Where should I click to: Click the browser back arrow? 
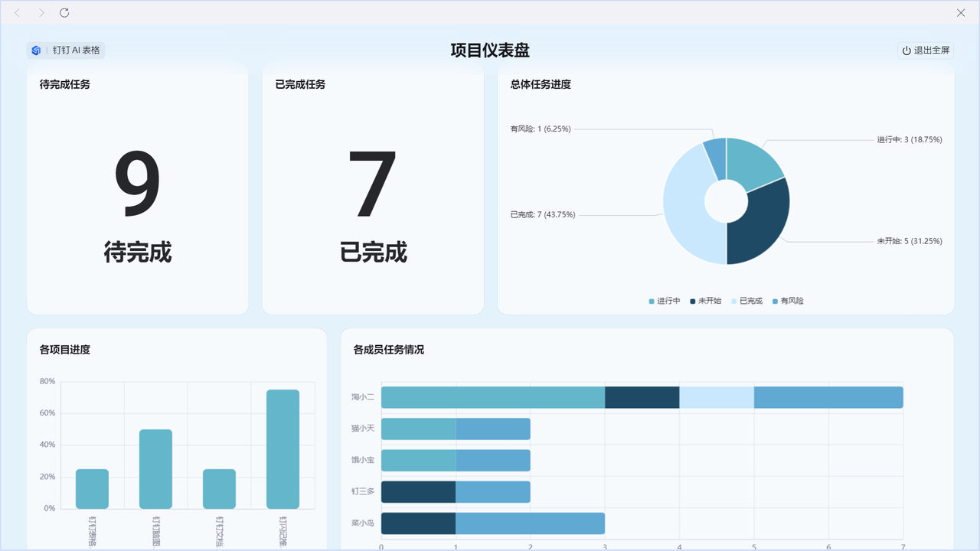click(18, 13)
